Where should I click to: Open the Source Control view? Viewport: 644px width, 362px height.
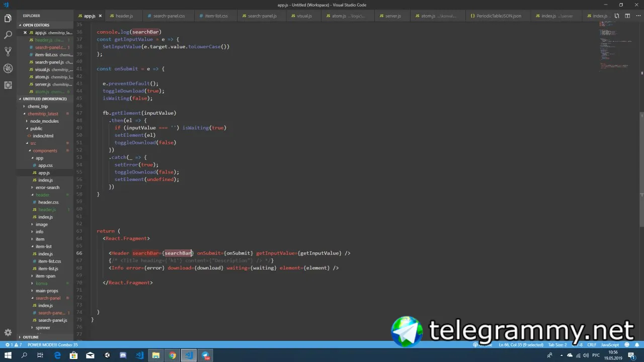click(8, 52)
